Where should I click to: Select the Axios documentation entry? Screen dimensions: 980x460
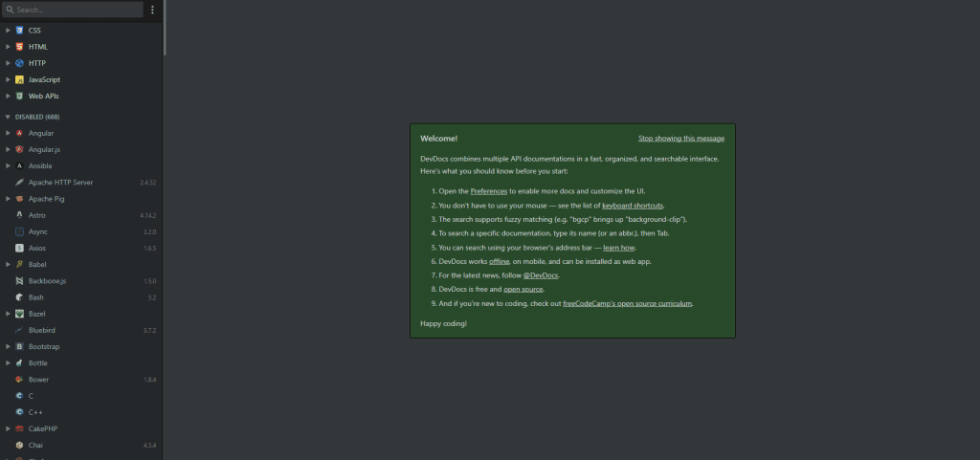click(81, 249)
